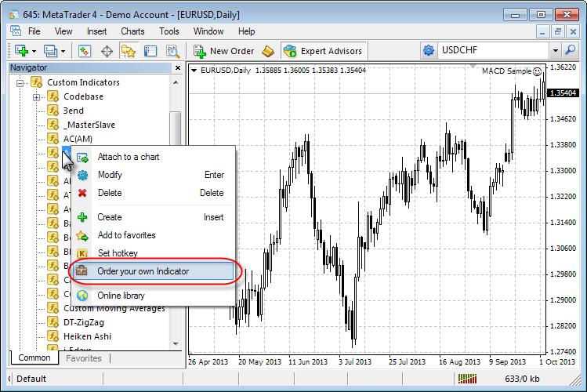Screen dimensions: 587x392
Task: Choose Order your own Indicator
Action: pyautogui.click(x=154, y=271)
